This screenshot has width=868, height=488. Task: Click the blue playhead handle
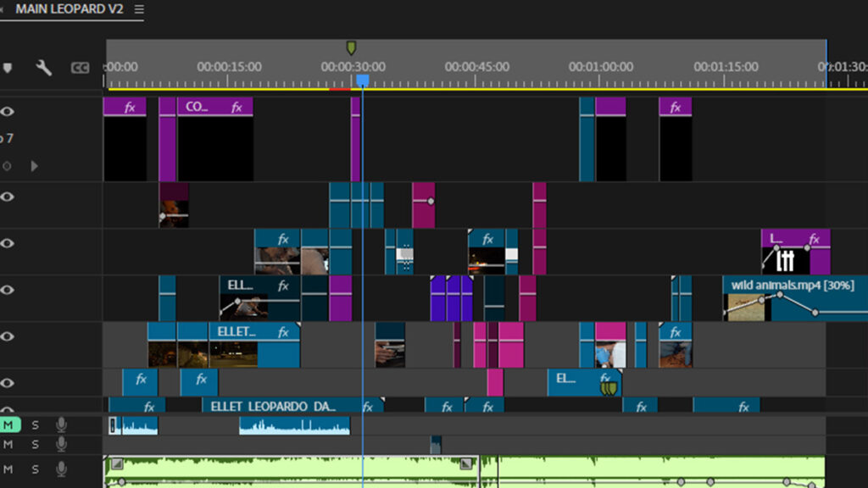tap(363, 80)
